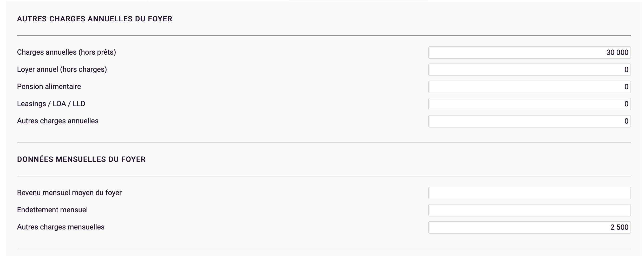
Task: Select the Pension alimentaire input box
Action: point(529,87)
